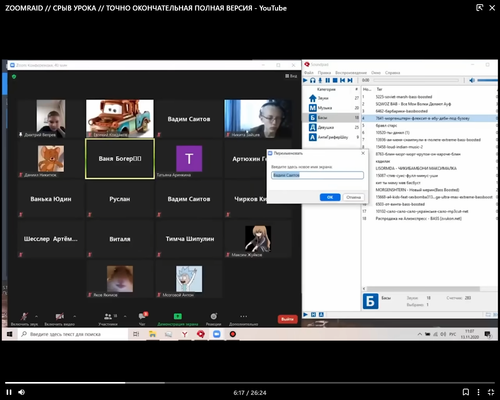
Task: Open File Explorer from the taskbar
Action: point(152,334)
